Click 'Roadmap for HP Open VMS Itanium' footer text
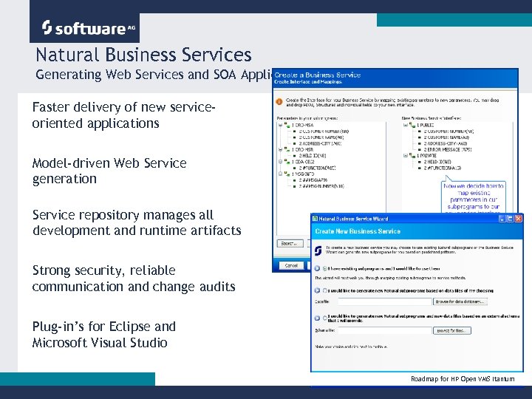 click(463, 378)
